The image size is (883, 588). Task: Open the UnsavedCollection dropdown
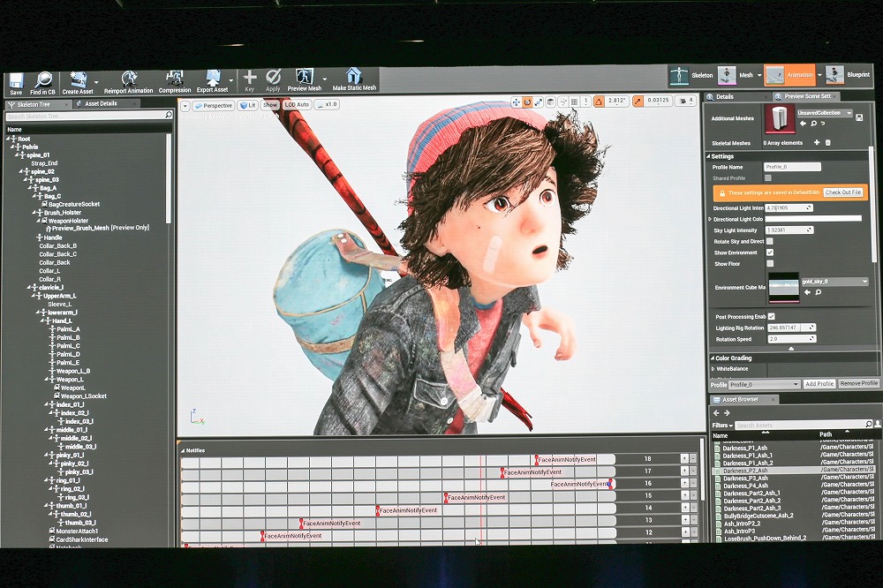[x=825, y=113]
